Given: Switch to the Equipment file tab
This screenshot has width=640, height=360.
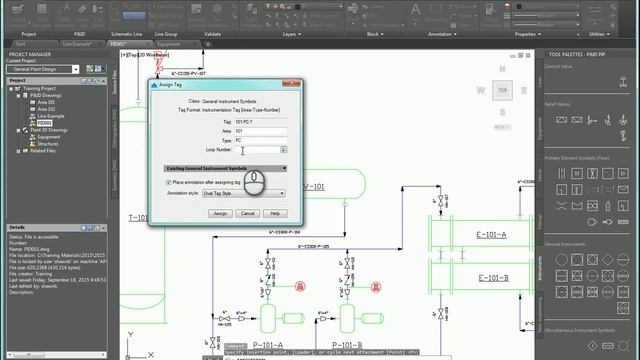Looking at the screenshot, I should [x=169, y=44].
